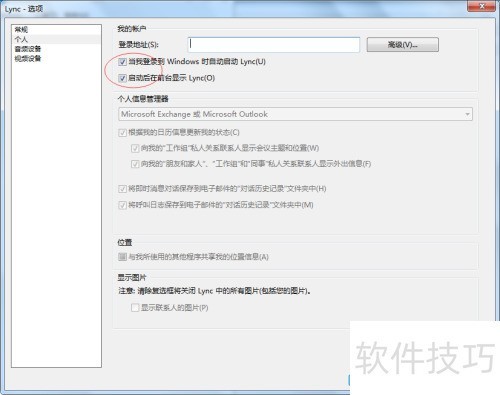
Task: Toggle 将即时消息对话保存 (H) checkbox
Action: pyautogui.click(x=122, y=189)
